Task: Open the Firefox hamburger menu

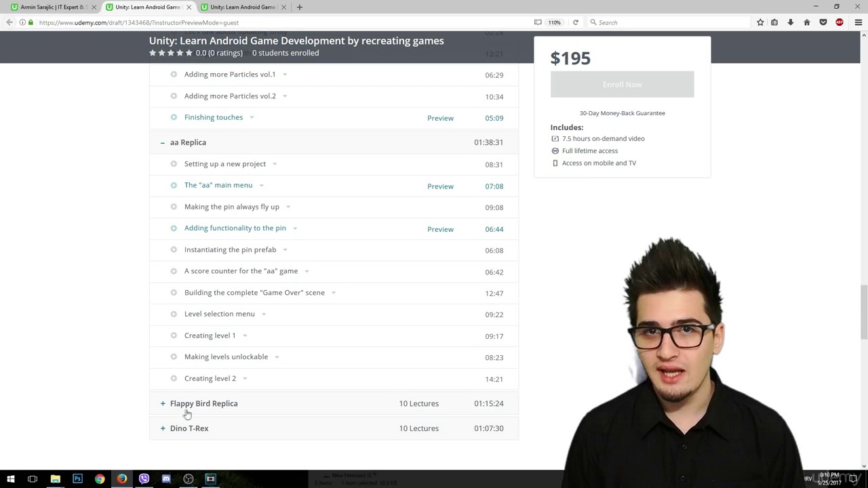Action: (859, 22)
